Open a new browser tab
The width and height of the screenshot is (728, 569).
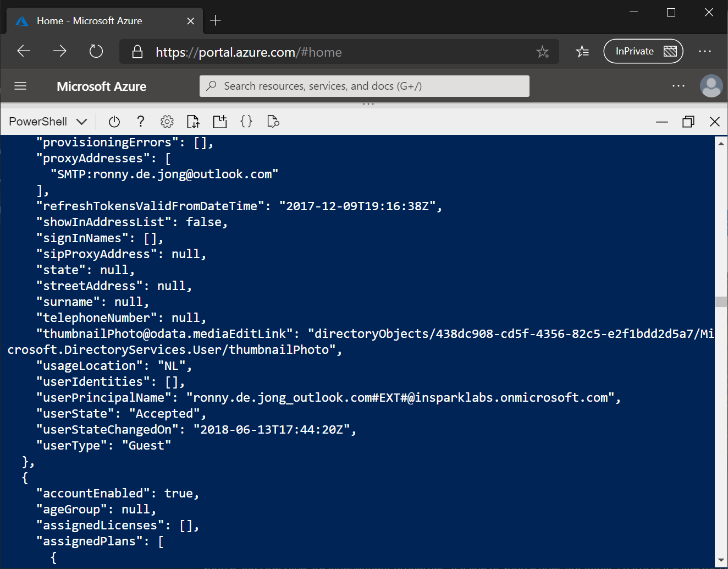216,20
